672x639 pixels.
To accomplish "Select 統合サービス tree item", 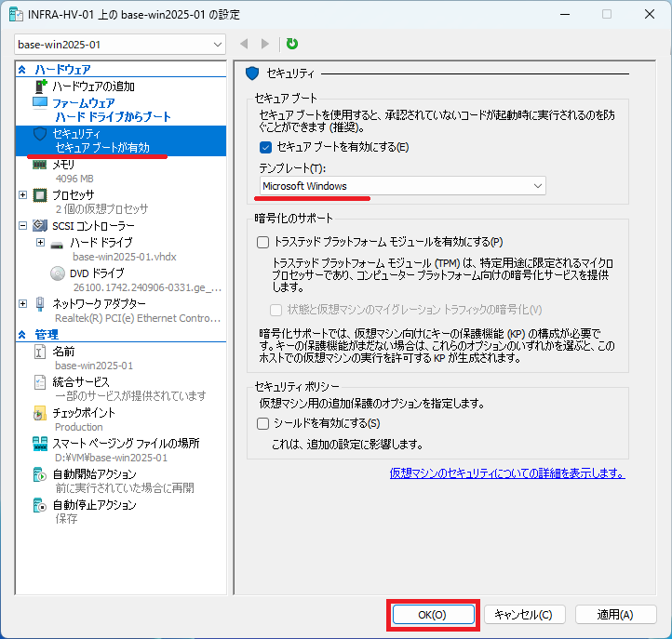I will [81, 382].
